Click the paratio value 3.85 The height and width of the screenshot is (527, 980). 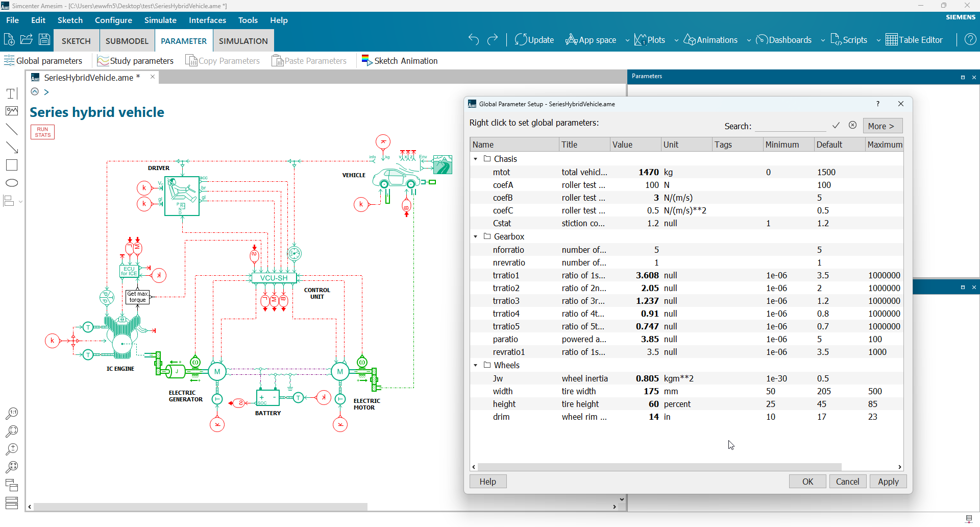tap(650, 339)
